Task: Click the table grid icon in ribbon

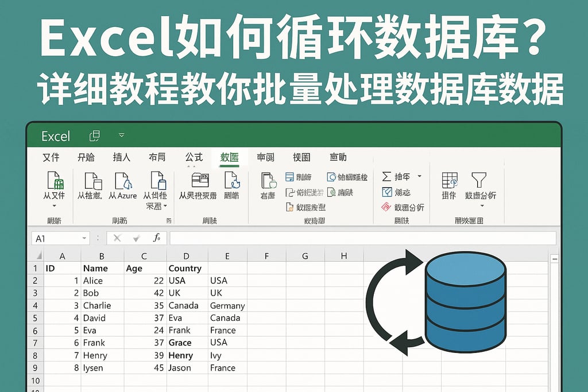Action: tap(450, 180)
